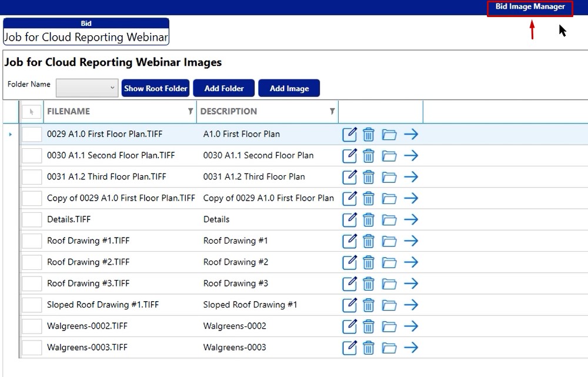Click folder icon for Roof Drawing #1.TIFF
This screenshot has height=377, width=588.
(x=389, y=241)
